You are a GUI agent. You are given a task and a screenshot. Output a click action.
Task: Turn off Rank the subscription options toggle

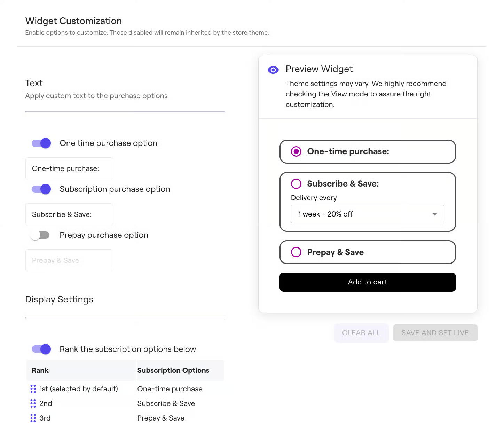41,349
